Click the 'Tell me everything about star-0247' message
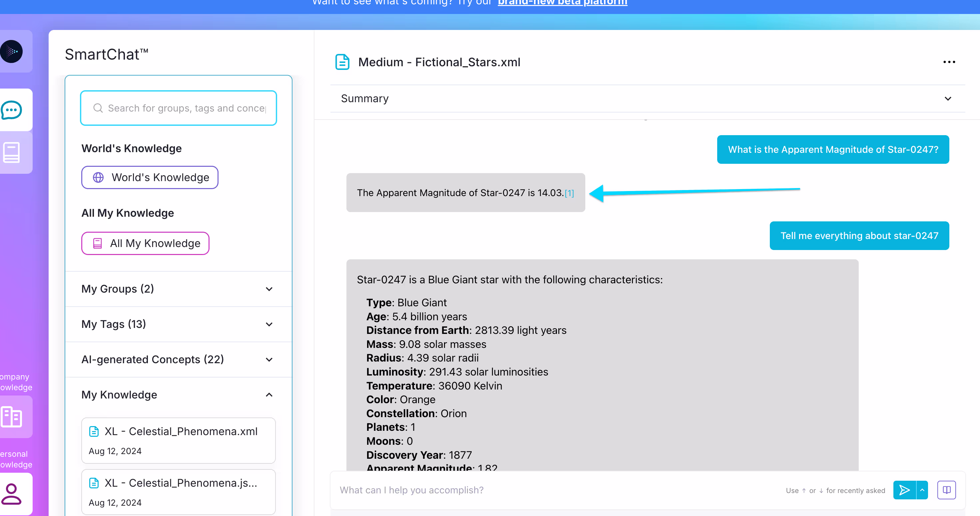The height and width of the screenshot is (516, 980). 859,236
